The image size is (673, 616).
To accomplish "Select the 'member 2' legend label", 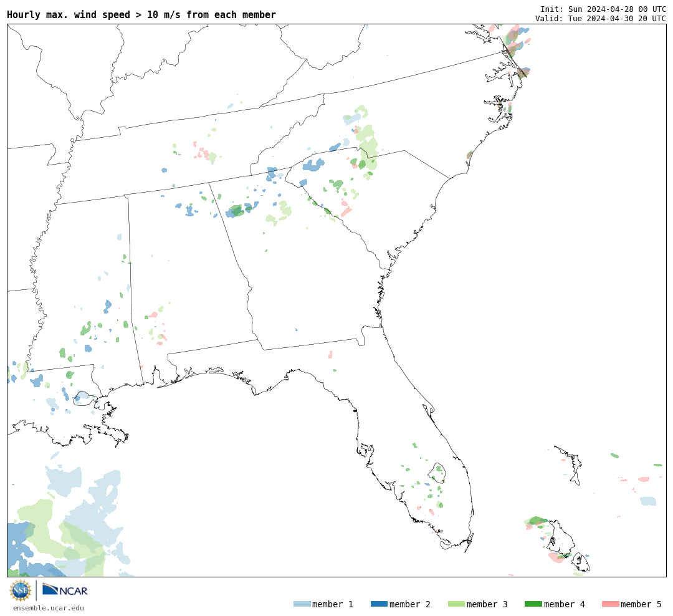I will (x=410, y=604).
